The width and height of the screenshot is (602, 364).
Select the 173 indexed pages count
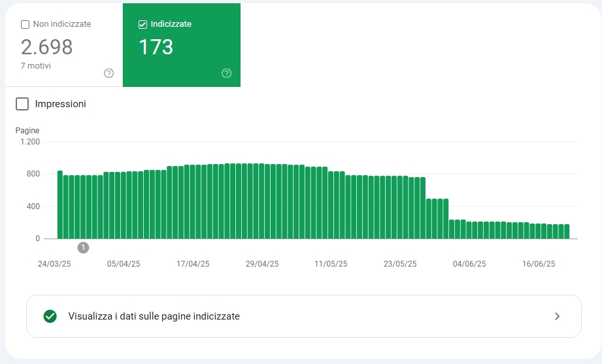tap(156, 47)
